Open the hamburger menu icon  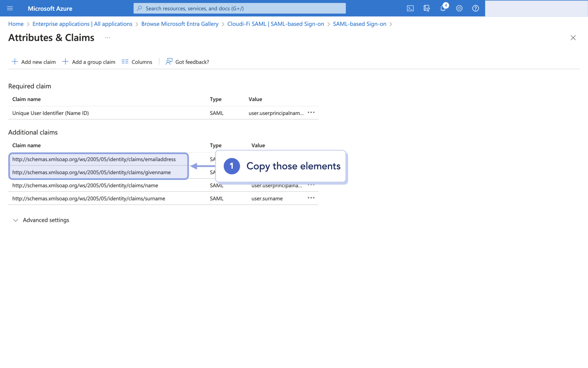10,8
